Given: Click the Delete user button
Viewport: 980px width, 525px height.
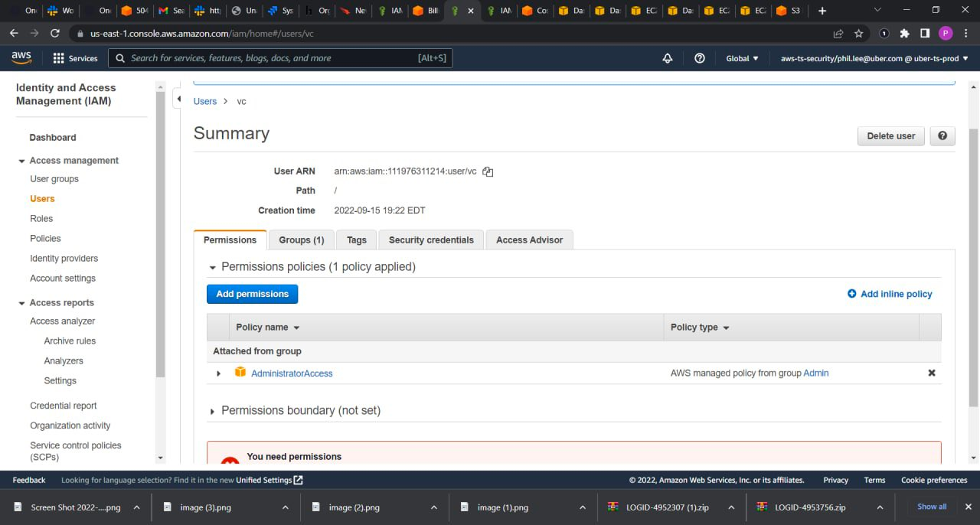Looking at the screenshot, I should coord(890,135).
